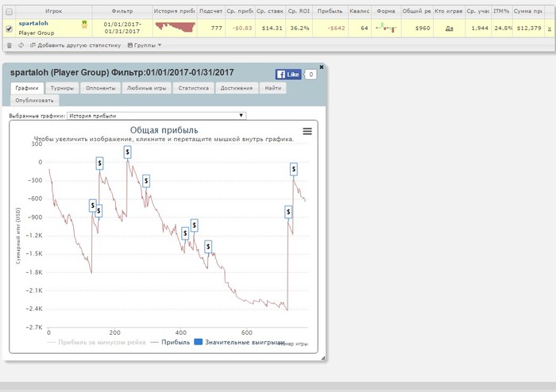
Task: Click the x remove link at the row end
Action: (x=550, y=29)
